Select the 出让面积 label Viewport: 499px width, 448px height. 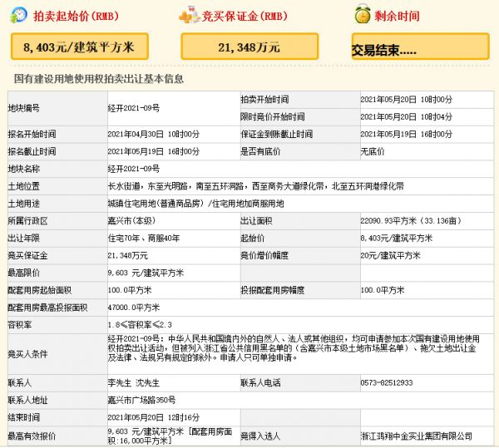pyautogui.click(x=256, y=220)
